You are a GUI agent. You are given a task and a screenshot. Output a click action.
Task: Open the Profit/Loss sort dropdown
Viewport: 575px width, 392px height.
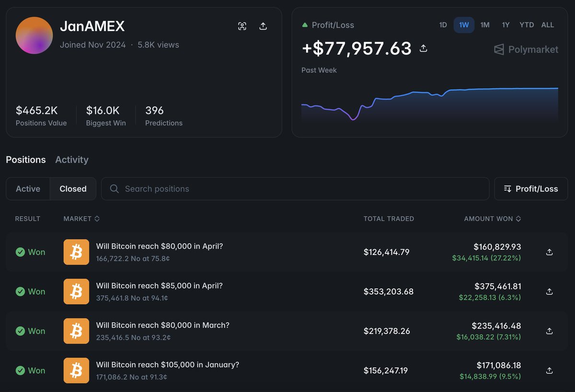pyautogui.click(x=531, y=189)
